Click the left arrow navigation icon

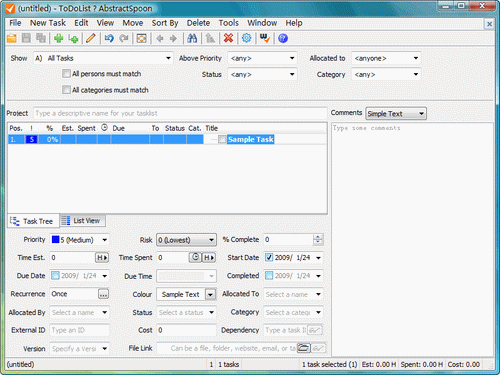pos(160,38)
